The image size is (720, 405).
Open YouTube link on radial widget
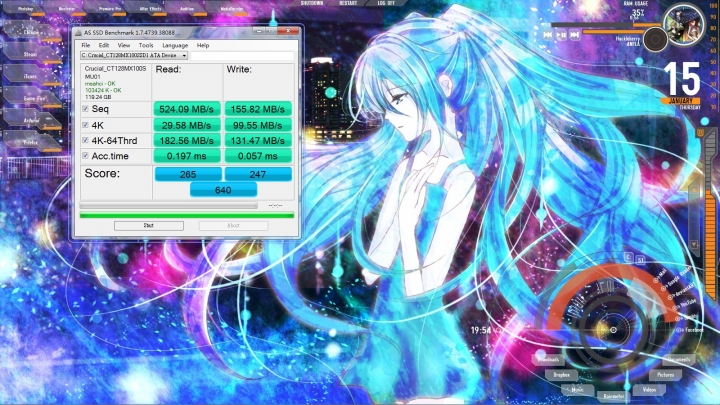(685, 304)
